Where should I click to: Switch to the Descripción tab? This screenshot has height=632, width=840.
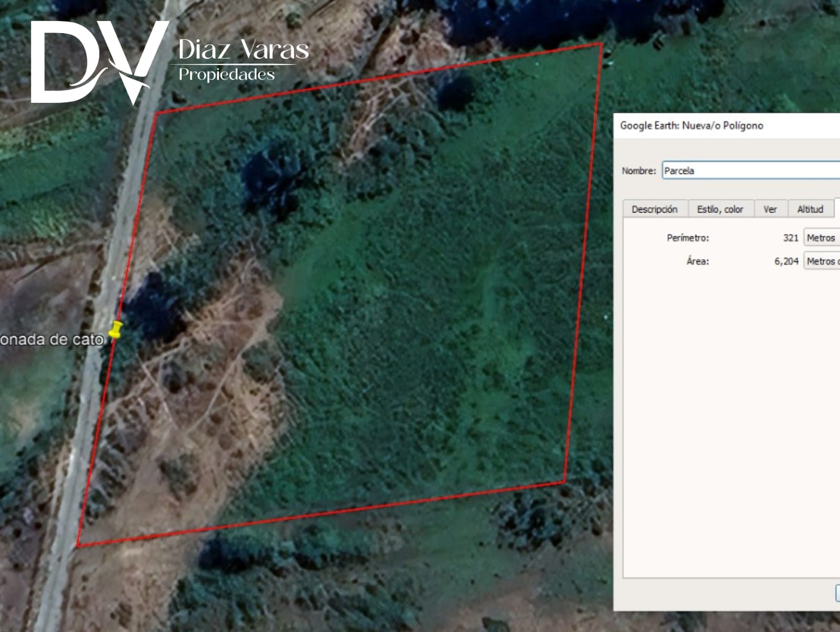click(x=654, y=209)
